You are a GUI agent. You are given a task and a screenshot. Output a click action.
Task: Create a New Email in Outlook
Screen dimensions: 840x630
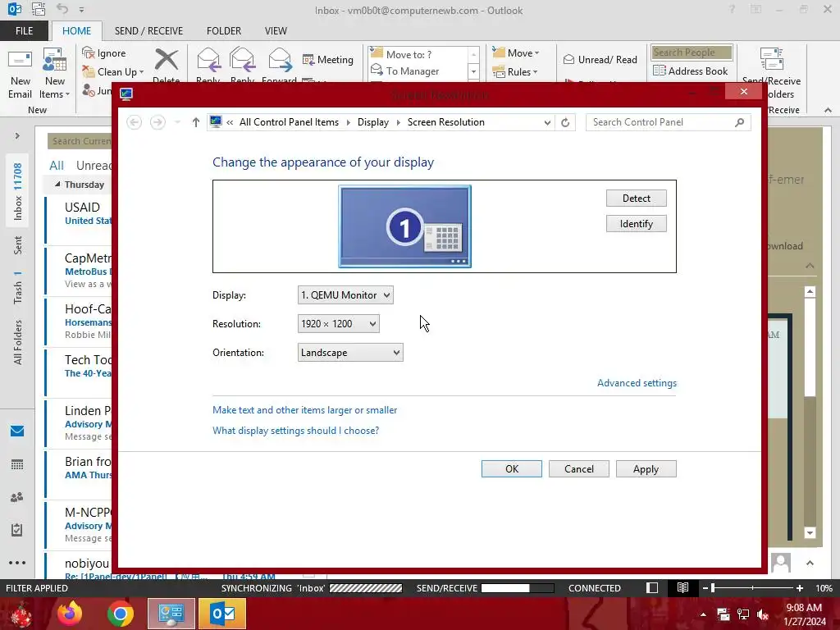20,73
